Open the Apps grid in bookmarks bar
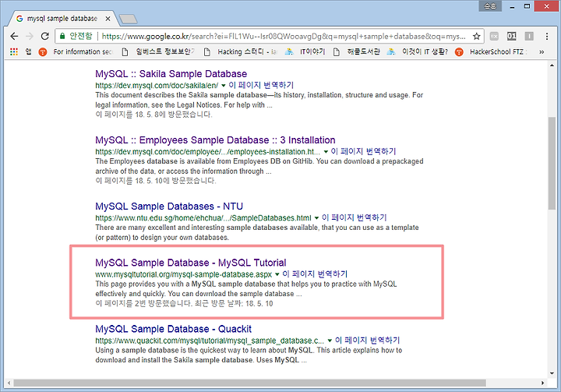 pyautogui.click(x=13, y=52)
